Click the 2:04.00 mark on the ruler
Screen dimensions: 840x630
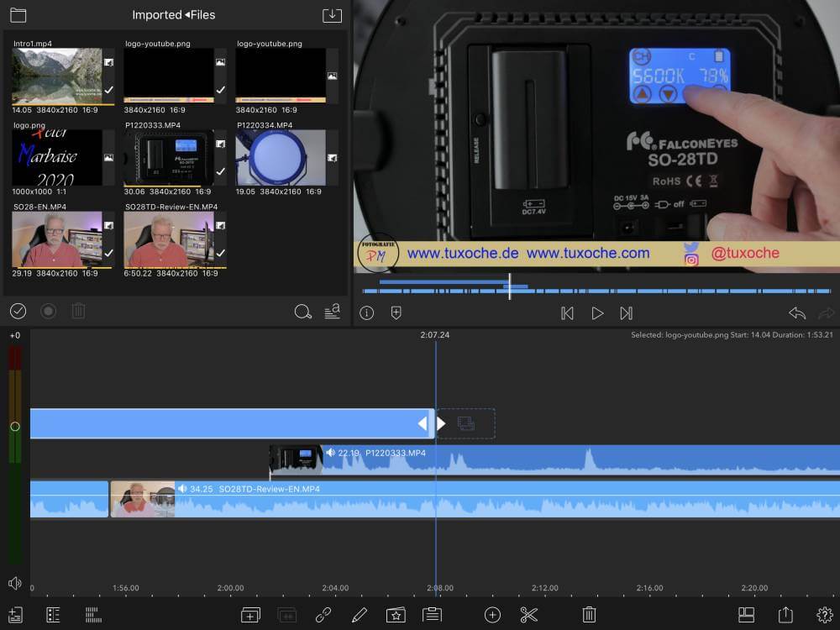click(335, 588)
